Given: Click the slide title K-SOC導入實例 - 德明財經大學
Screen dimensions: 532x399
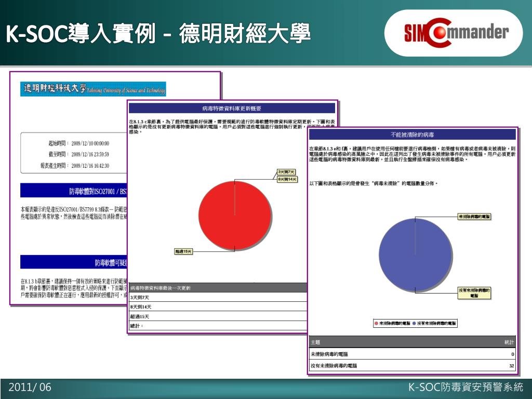Looking at the screenshot, I should point(158,33).
